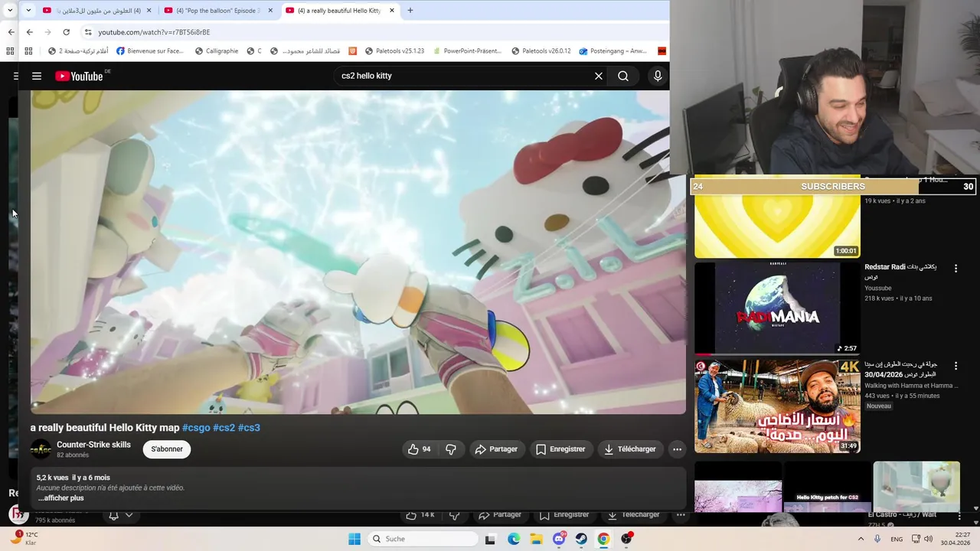The height and width of the screenshot is (551, 980).
Task: Open the Windows Start menu
Action: pos(354,539)
